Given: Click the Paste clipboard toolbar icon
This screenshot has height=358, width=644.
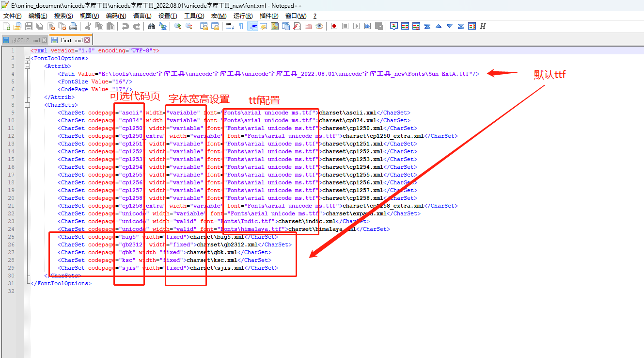Looking at the screenshot, I should click(x=110, y=26).
